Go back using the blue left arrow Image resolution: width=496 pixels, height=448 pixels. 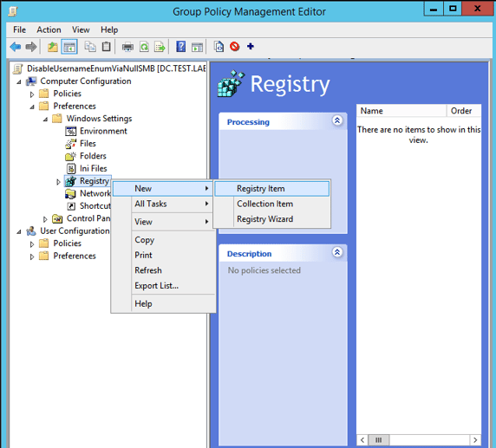(x=16, y=47)
